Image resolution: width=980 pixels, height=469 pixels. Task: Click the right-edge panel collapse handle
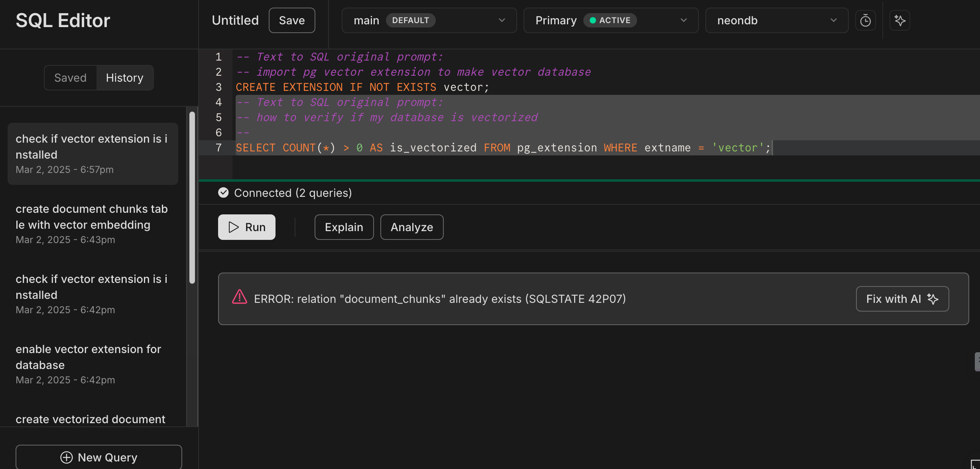coord(977,361)
